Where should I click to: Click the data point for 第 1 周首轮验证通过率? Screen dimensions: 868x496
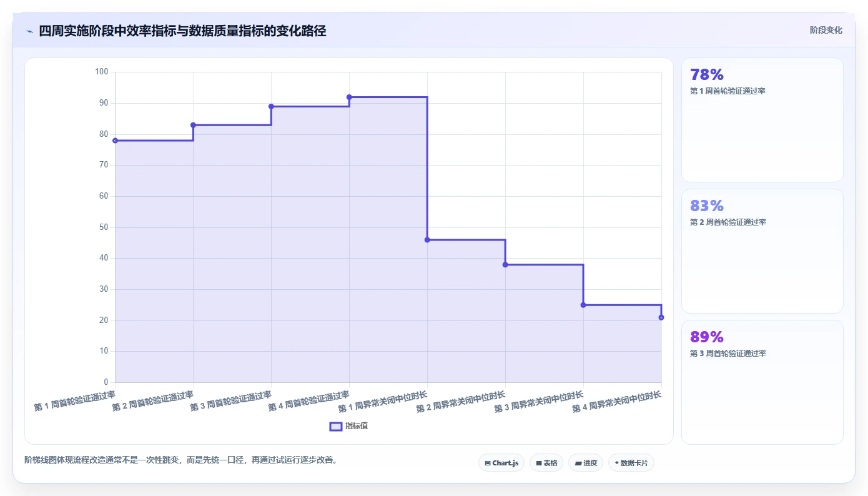(115, 141)
